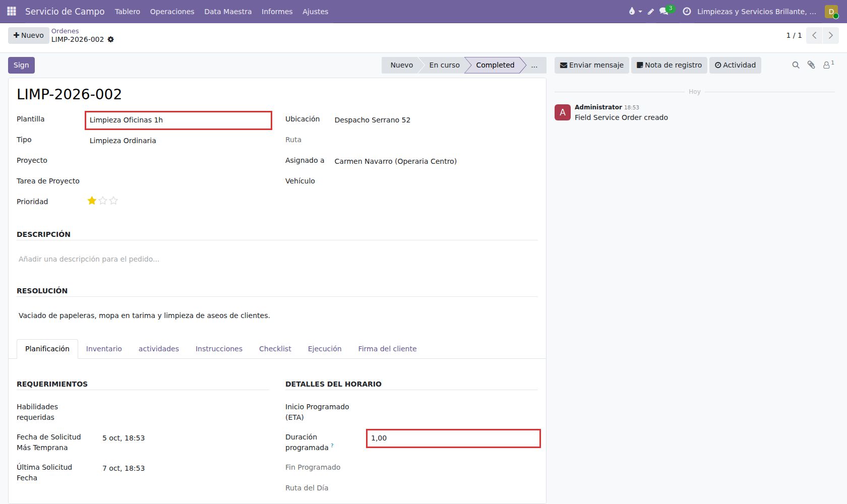The height and width of the screenshot is (504, 847).
Task: Open the Ajustes menu
Action: [315, 11]
